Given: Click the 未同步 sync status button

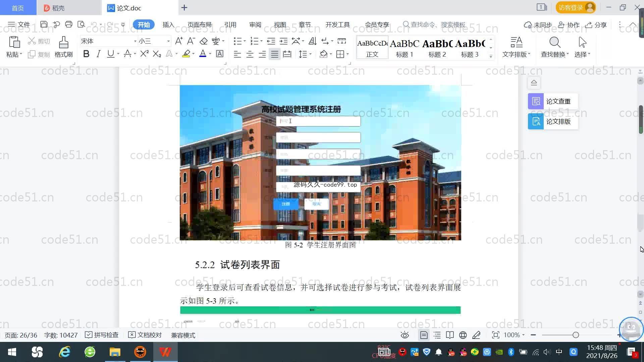Looking at the screenshot, I should [x=538, y=25].
